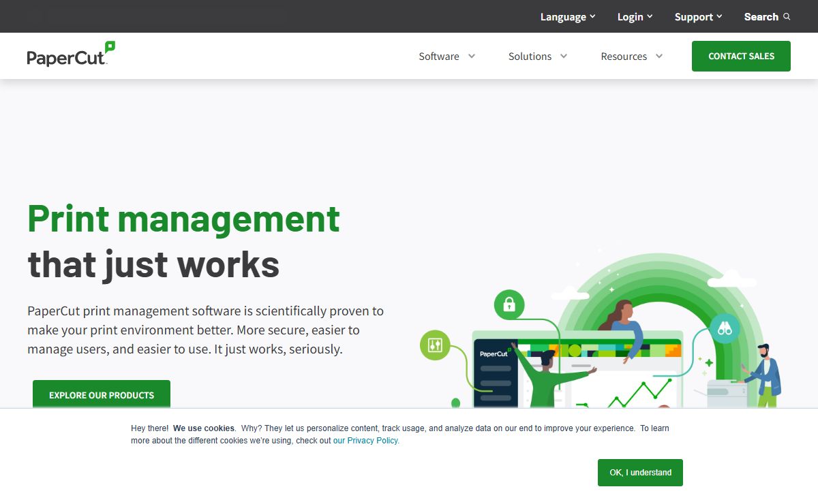Open the Language dropdown
The image size is (818, 504).
point(568,17)
